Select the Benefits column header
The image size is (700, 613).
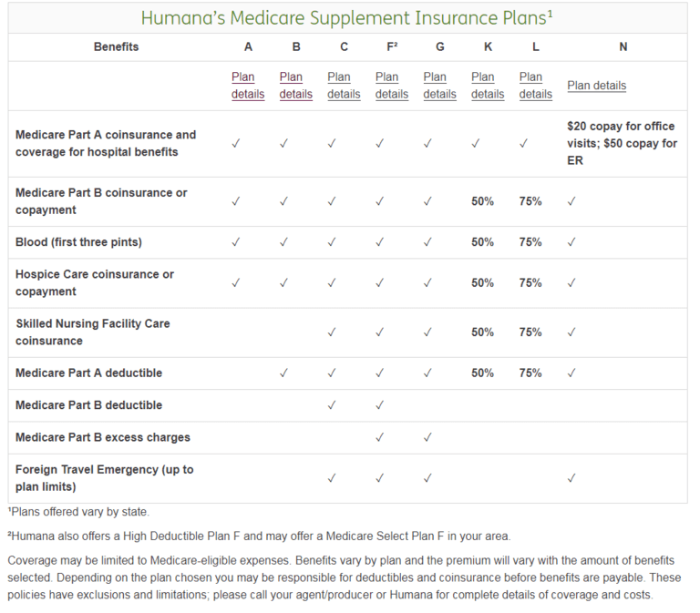tap(116, 47)
